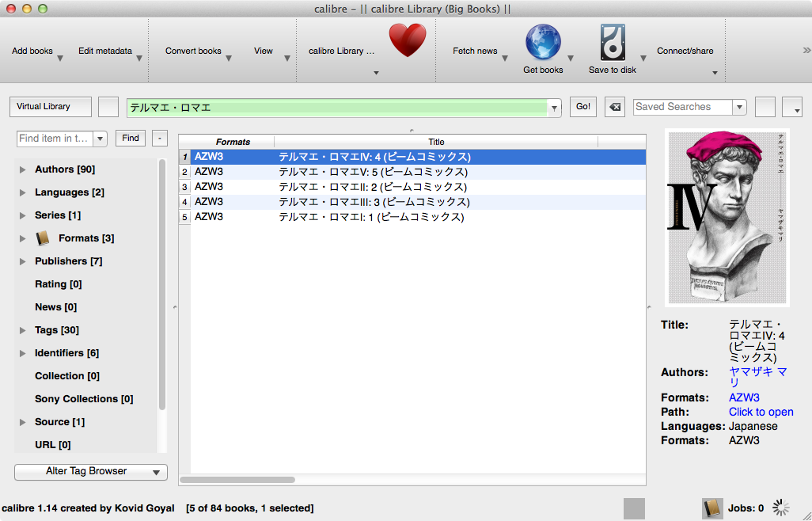The width and height of the screenshot is (812, 521).
Task: Click the book cover thumbnail
Action: [x=727, y=218]
